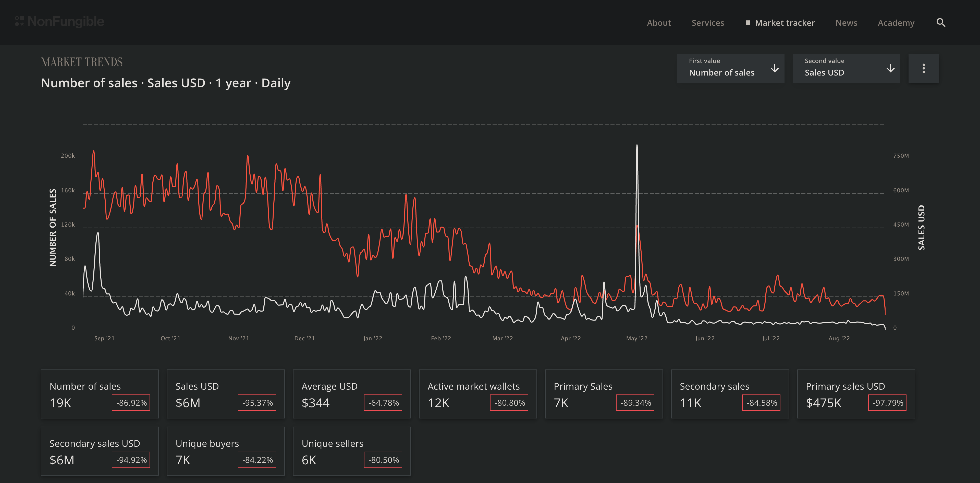Open the three-dot chart options menu
The width and height of the screenshot is (980, 483).
[x=923, y=68]
